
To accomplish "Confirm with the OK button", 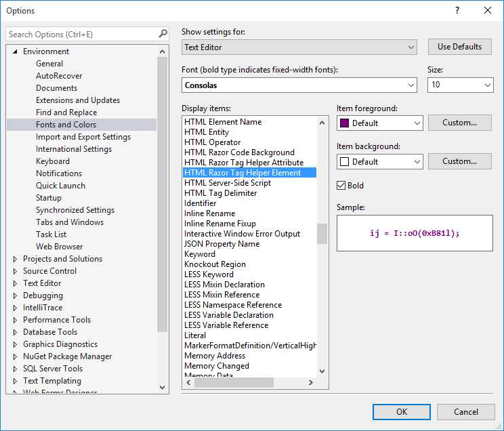I will [402, 412].
